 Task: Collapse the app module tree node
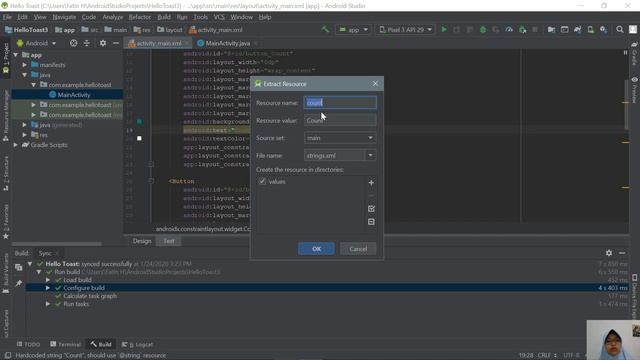[x=16, y=55]
